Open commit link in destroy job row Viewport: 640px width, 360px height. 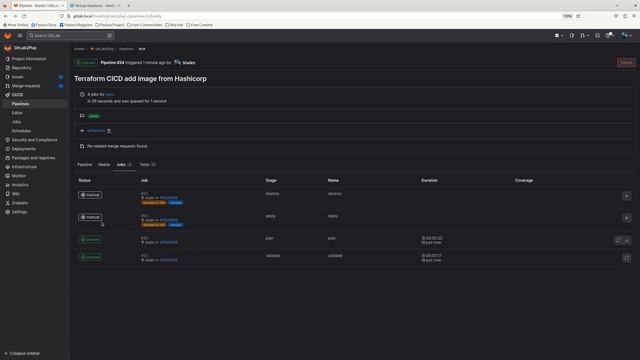tap(169, 198)
